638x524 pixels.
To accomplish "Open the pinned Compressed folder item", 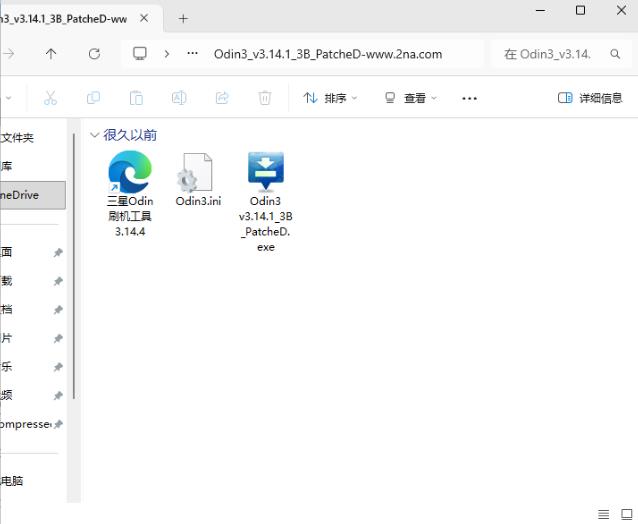I will point(25,424).
